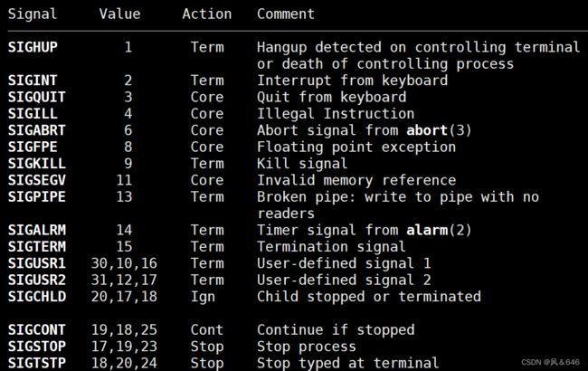Click the SIGPIPE 'Broken pipe' comment
This screenshot has width=588, height=371.
click(398, 205)
